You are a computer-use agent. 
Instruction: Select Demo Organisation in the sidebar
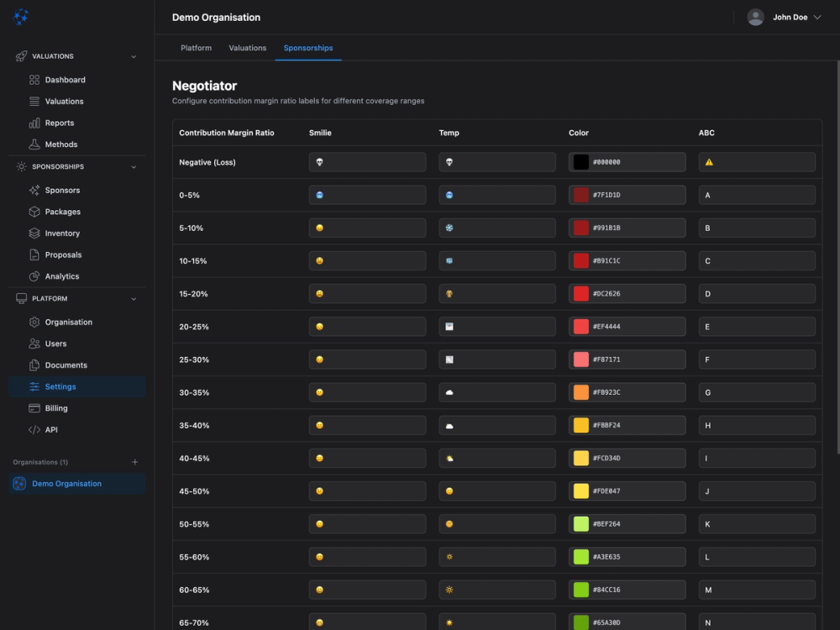76,483
